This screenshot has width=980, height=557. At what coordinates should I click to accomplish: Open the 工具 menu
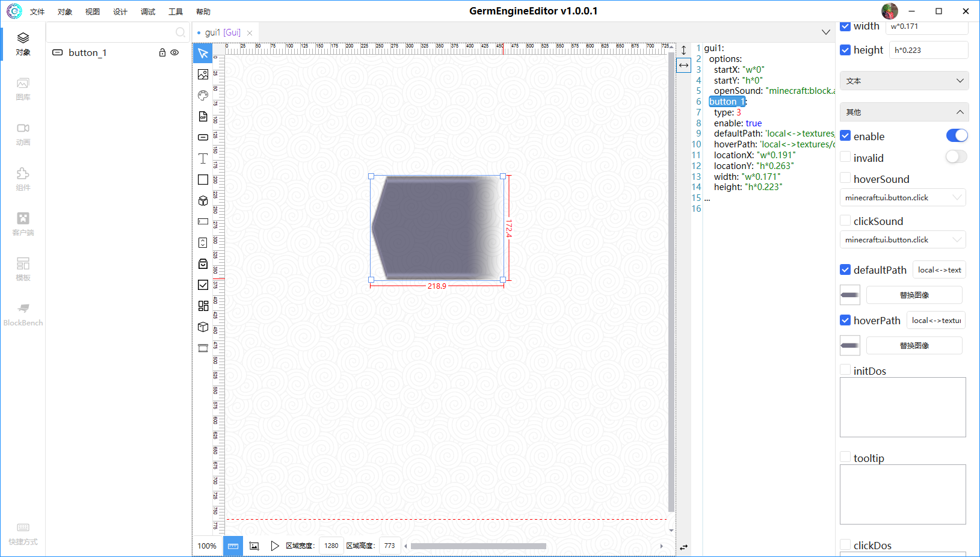pos(176,11)
